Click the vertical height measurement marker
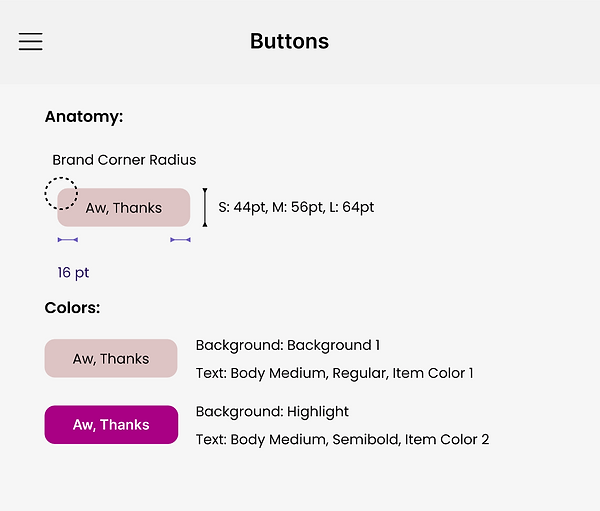This screenshot has height=511, width=600. coord(205,207)
